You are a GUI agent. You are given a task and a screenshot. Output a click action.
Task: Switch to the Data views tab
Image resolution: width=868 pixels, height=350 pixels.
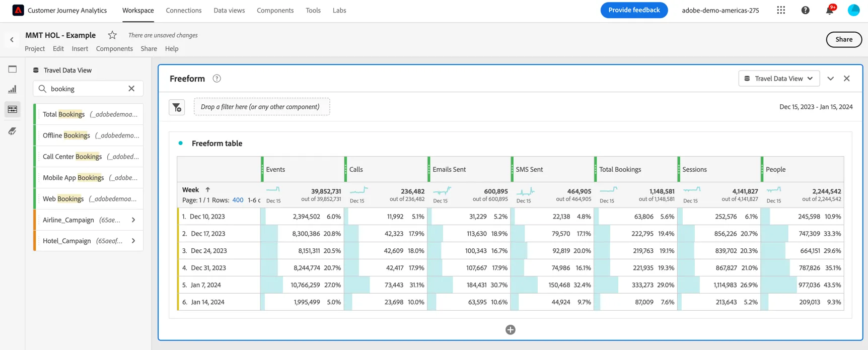coord(229,10)
